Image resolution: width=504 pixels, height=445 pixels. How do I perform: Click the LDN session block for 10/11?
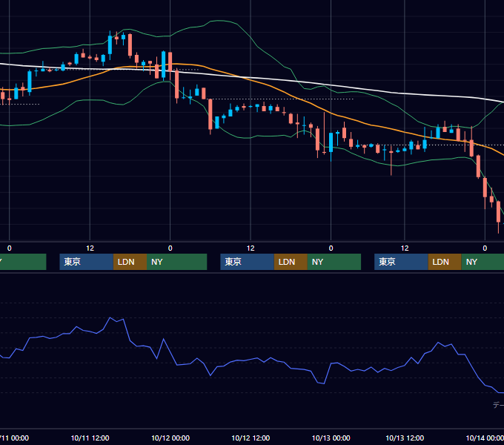[130, 262]
